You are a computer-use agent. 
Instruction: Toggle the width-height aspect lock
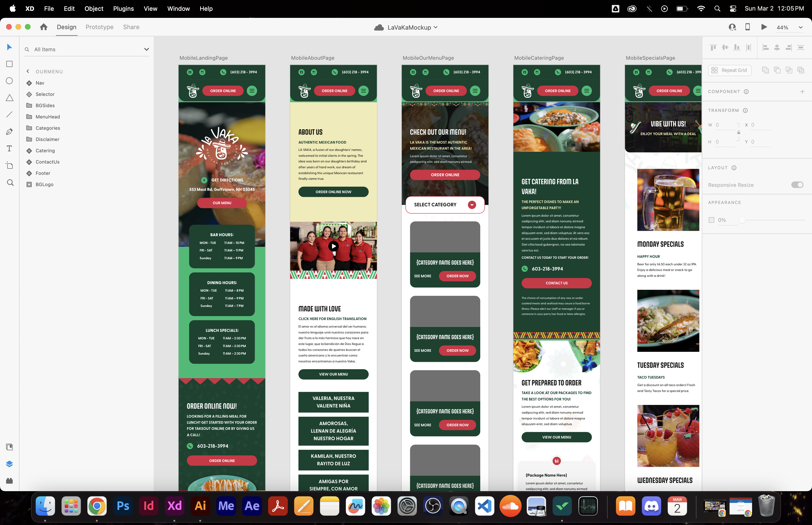click(x=739, y=132)
